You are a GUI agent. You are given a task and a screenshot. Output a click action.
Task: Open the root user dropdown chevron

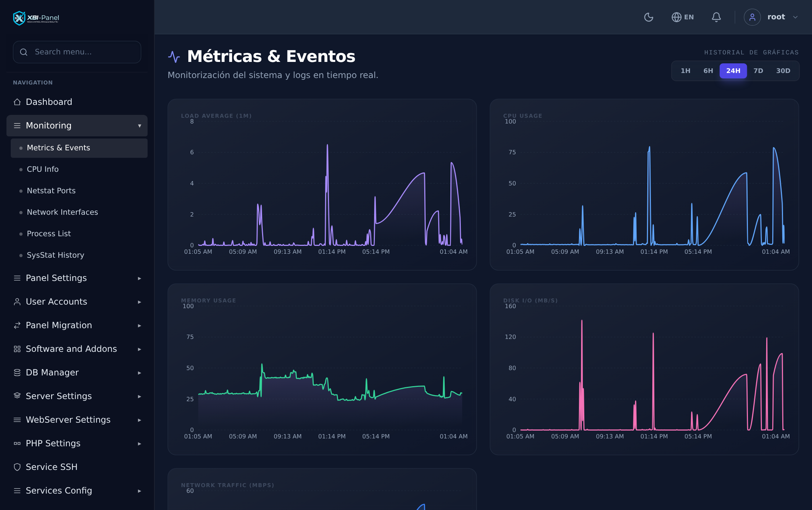coord(795,17)
